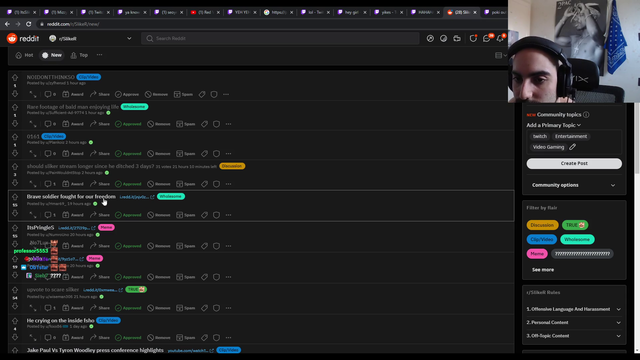Click the Meme flair on ItsPringleS post
Screen dimensions: 640x360
click(106, 227)
